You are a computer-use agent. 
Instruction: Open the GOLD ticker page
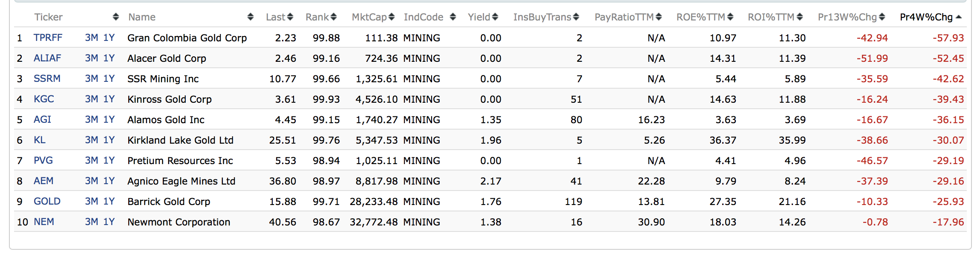click(47, 202)
